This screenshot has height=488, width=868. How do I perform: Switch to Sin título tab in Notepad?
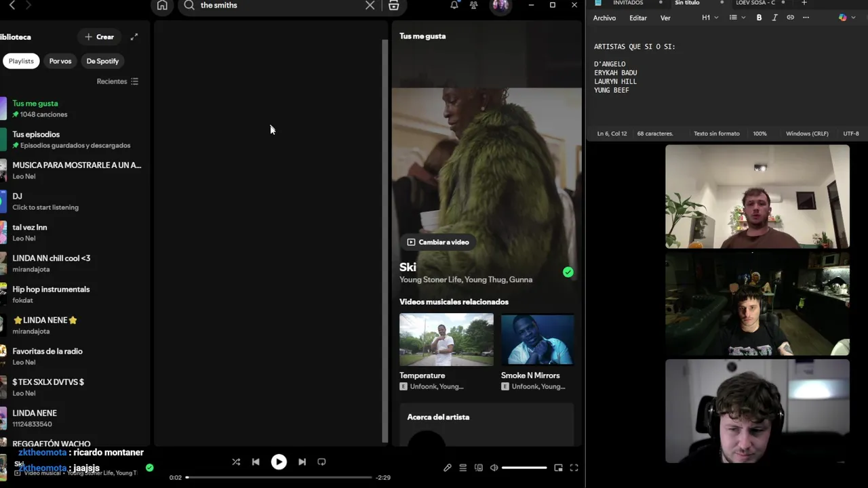click(x=687, y=3)
